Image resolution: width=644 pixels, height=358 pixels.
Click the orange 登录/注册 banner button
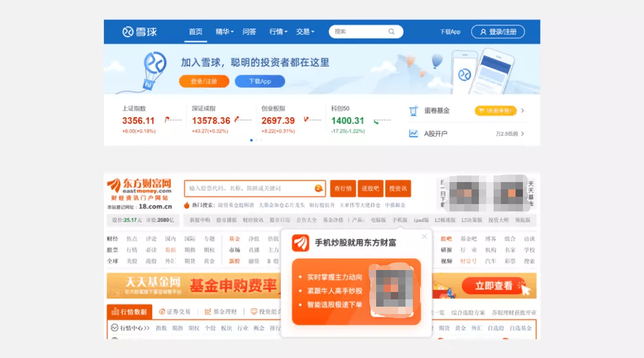point(204,81)
